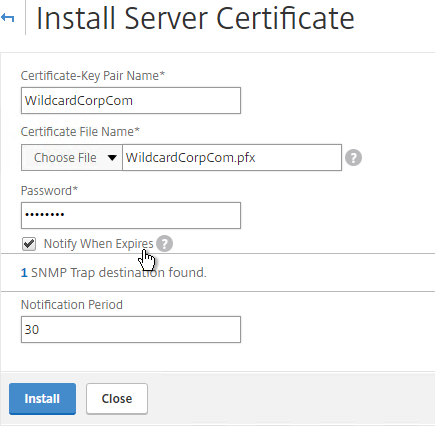This screenshot has width=435, height=426.
Task: Uncheck the Notify When Expires checkbox
Action: click(x=29, y=244)
